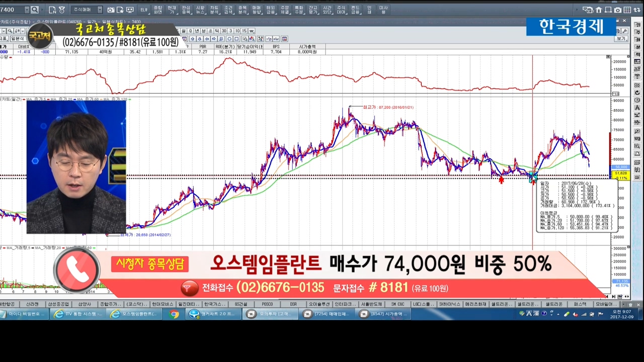Open the 차트분석 menu
The width and height of the screenshot is (644, 362).
pyautogui.click(x=214, y=10)
